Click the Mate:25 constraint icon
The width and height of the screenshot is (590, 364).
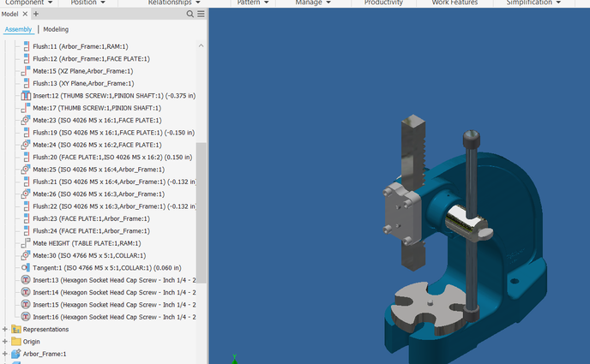(x=26, y=170)
